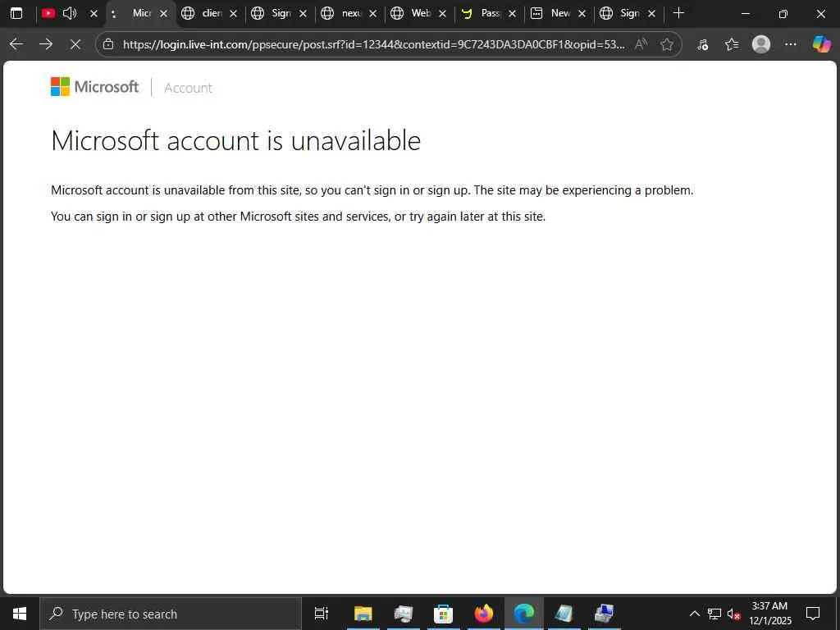Close the 'Pass' tab
The width and height of the screenshot is (840, 630).
pos(512,13)
